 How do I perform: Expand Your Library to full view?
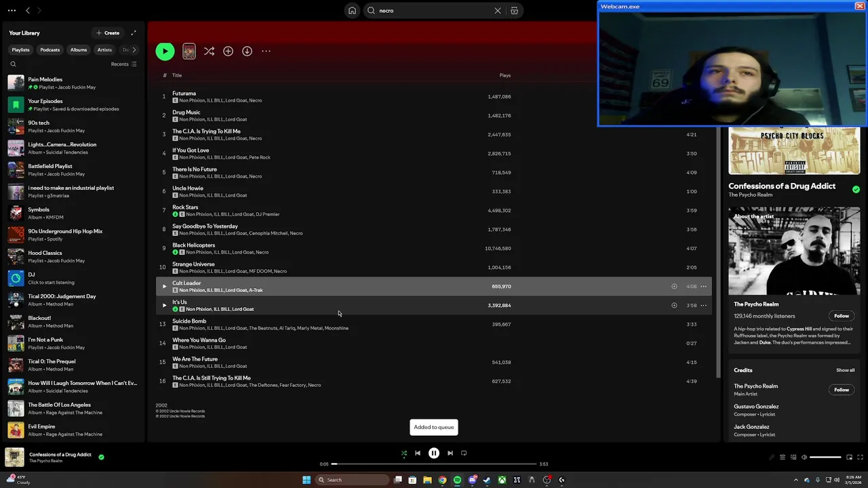(134, 33)
